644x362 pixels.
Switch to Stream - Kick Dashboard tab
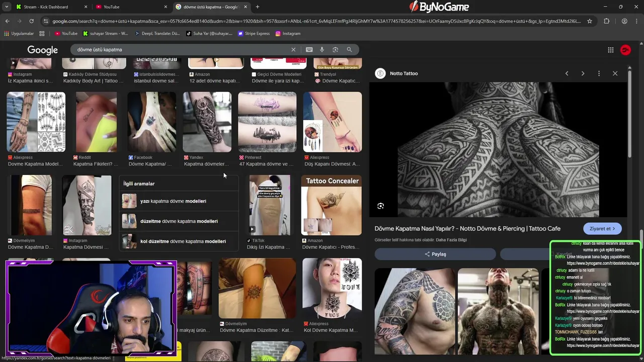(46, 7)
